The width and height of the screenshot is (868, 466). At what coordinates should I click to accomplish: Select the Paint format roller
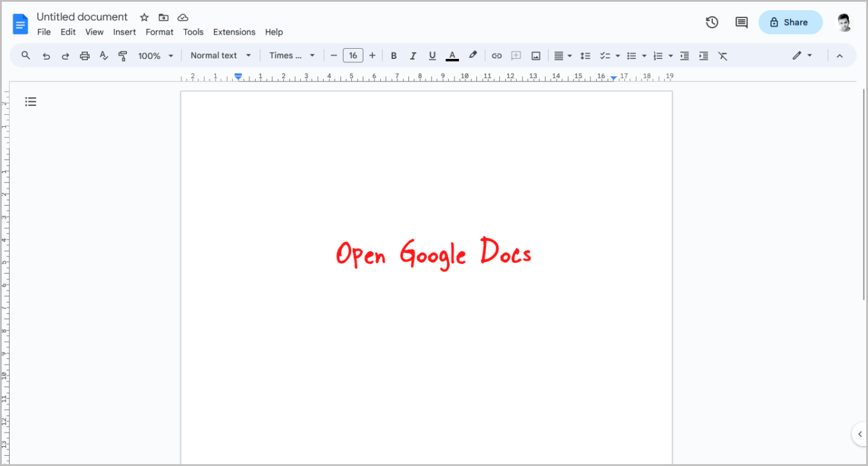click(123, 56)
